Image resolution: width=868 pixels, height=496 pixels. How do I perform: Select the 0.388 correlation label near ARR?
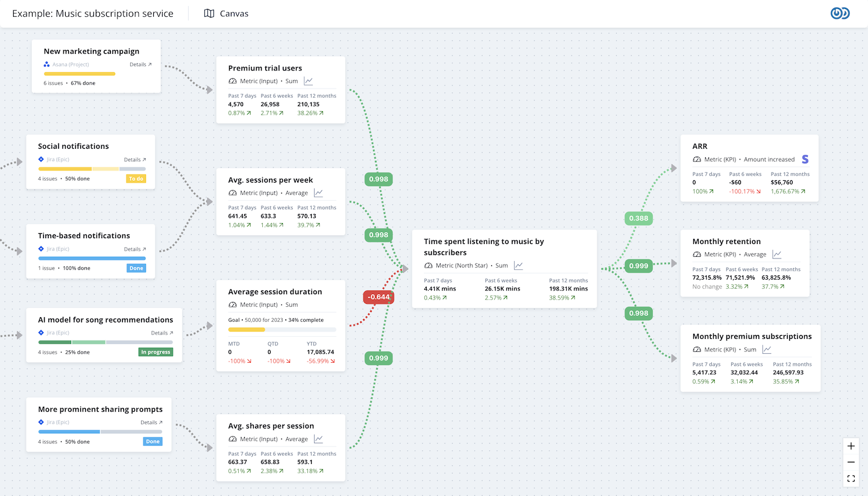click(638, 218)
